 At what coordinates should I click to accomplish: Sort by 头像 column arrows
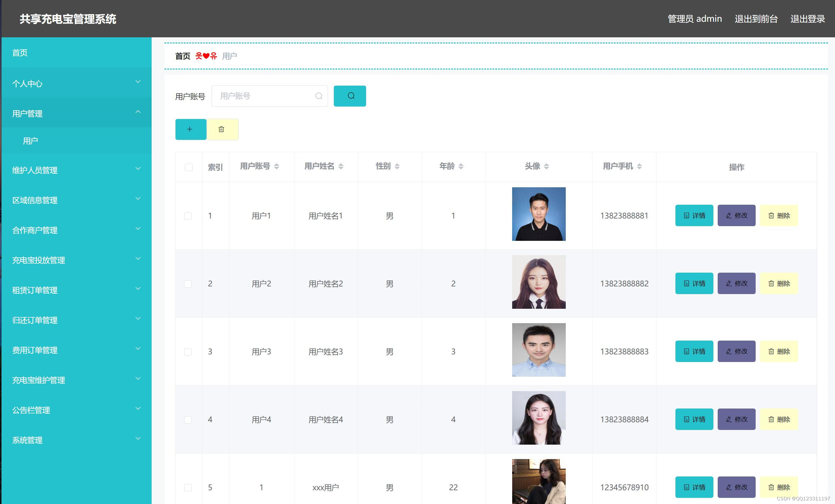tap(546, 166)
